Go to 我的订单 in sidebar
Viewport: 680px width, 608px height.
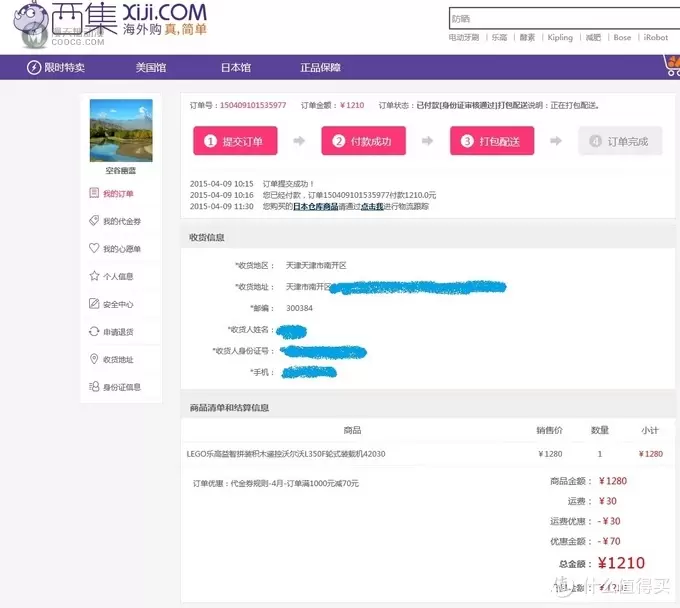click(x=118, y=193)
